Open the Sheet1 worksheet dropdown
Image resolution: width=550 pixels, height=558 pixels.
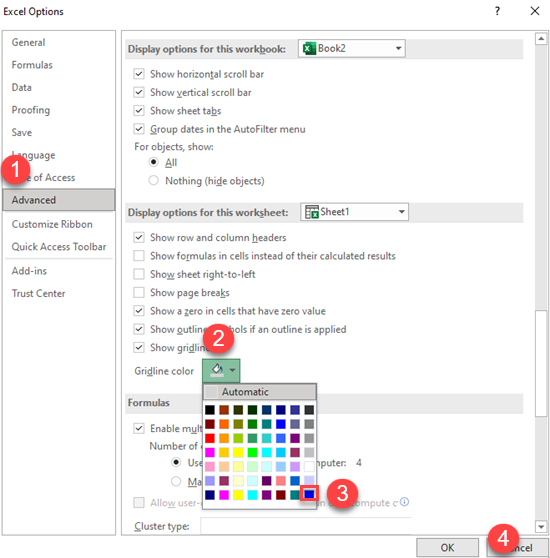354,212
